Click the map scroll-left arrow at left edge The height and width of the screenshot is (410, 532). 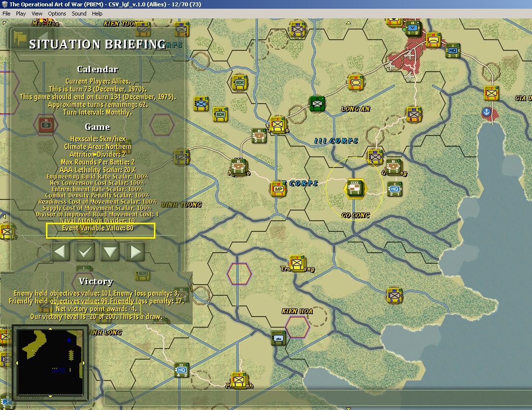pyautogui.click(x=4, y=216)
